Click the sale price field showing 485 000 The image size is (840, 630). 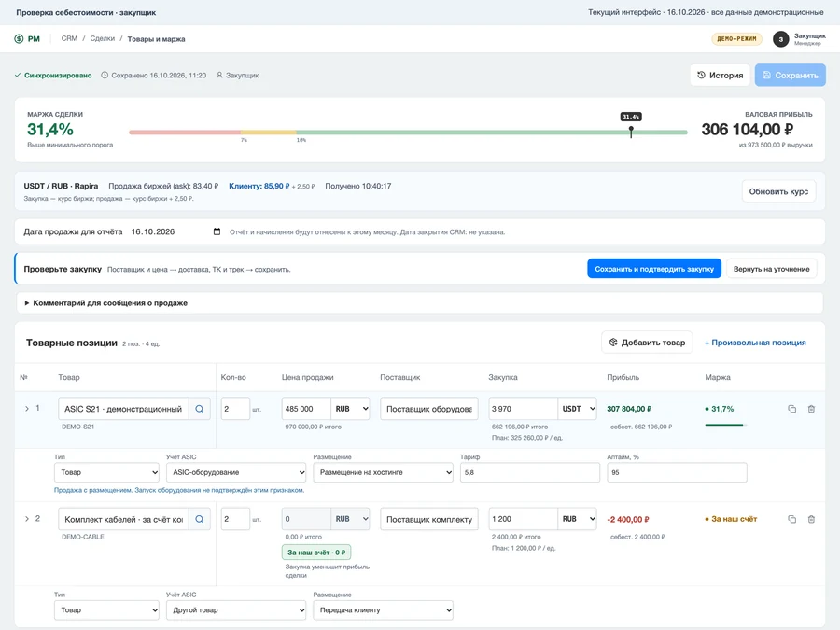tap(306, 409)
